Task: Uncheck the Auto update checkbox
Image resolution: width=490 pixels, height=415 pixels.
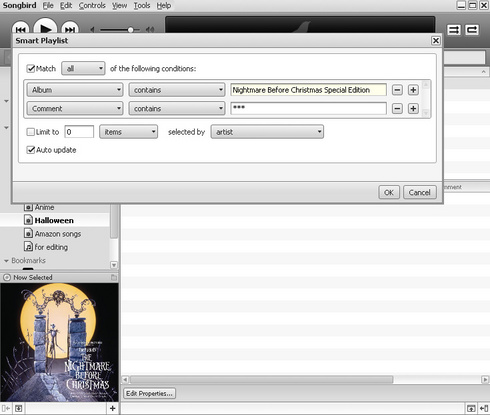Action: coord(31,150)
